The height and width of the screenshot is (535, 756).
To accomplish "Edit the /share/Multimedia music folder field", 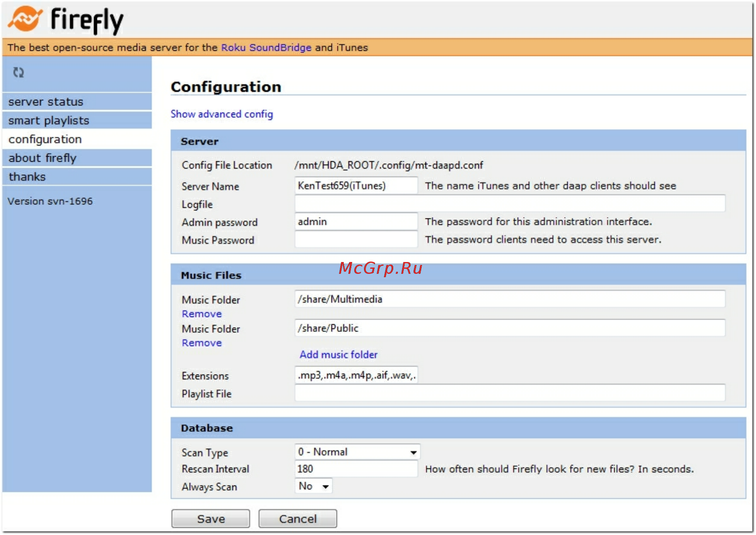I will 510,299.
